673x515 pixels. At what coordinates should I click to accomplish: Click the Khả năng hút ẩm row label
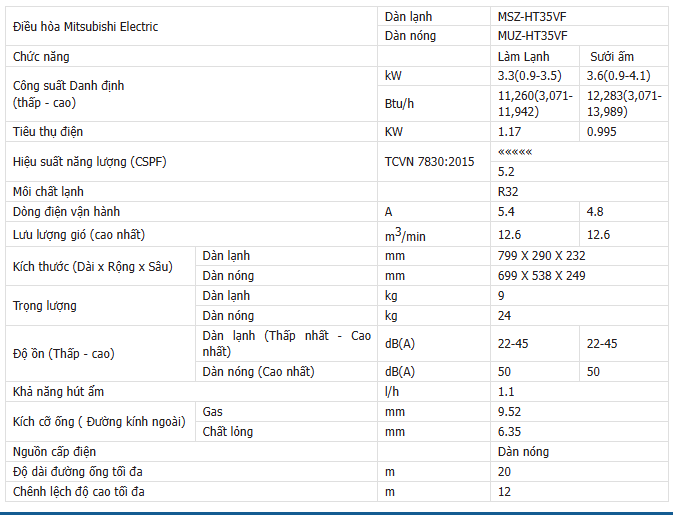click(58, 391)
